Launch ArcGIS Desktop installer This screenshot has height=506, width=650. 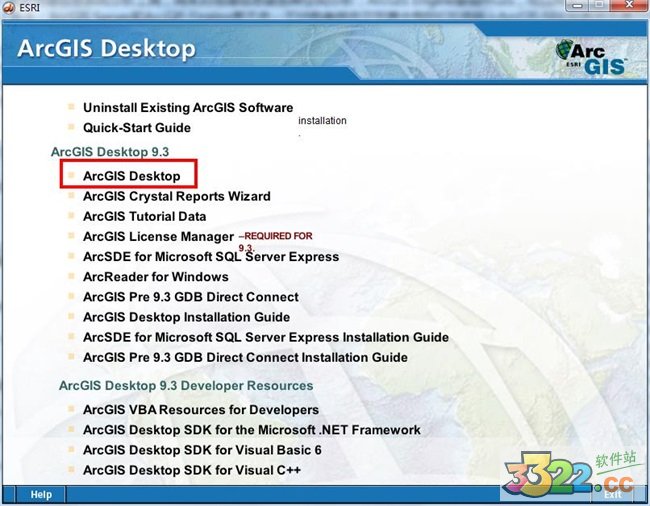pyautogui.click(x=131, y=176)
